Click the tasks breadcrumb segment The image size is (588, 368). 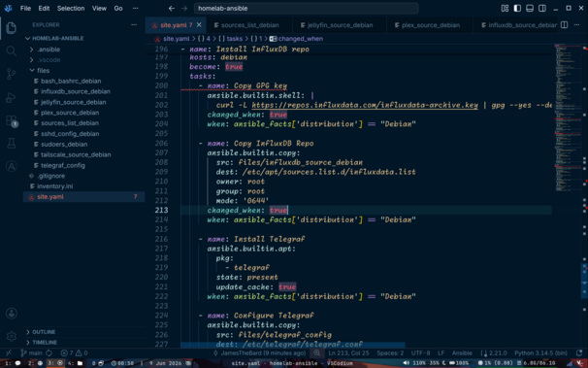point(235,39)
